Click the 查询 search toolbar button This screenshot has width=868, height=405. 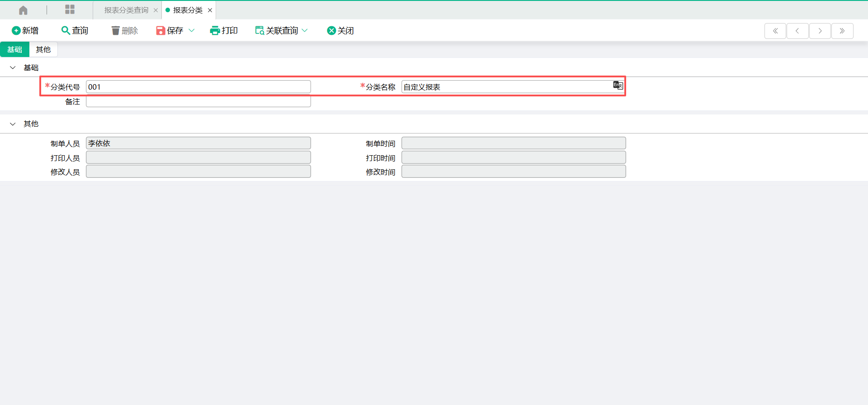(x=75, y=30)
